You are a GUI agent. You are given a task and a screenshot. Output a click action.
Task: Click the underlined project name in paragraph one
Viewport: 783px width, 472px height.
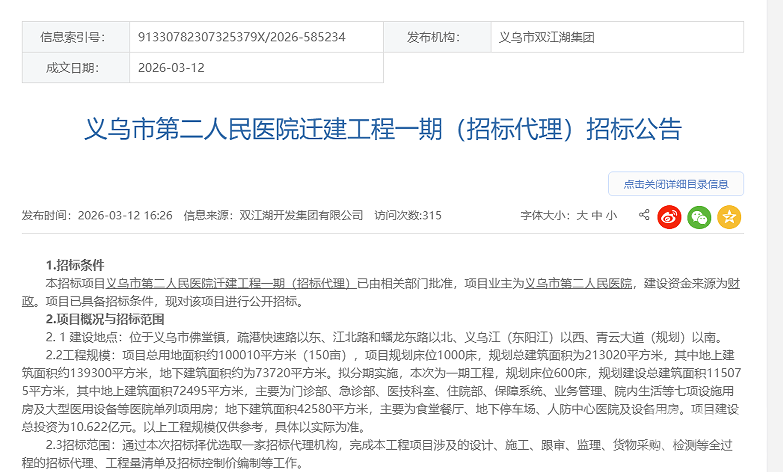click(229, 284)
